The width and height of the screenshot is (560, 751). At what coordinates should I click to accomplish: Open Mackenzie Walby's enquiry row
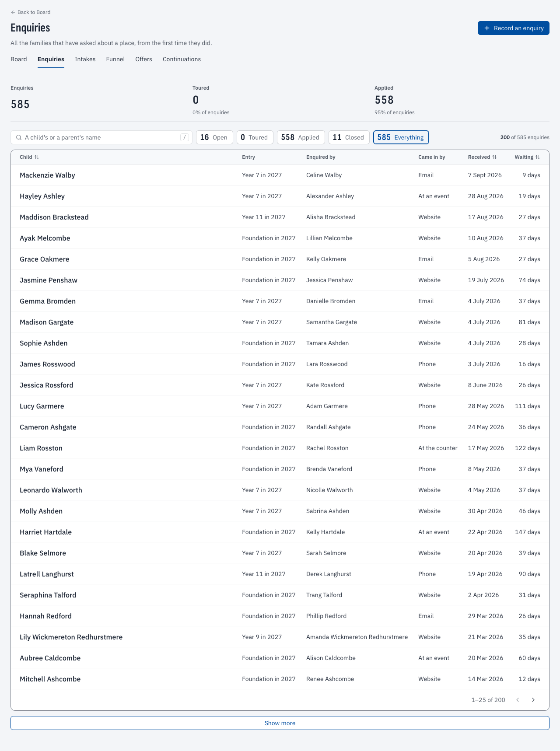tap(280, 175)
